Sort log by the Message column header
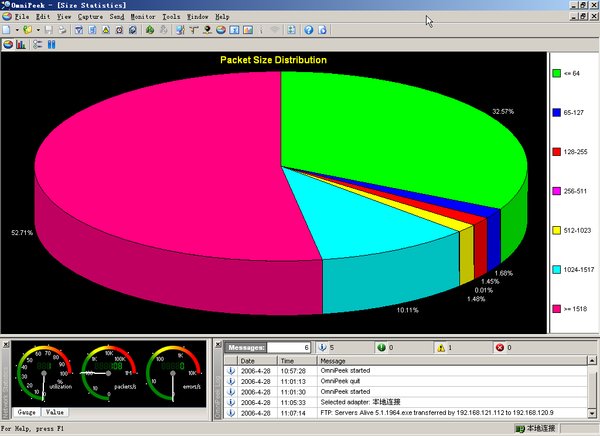The width and height of the screenshot is (600, 436). click(452, 361)
